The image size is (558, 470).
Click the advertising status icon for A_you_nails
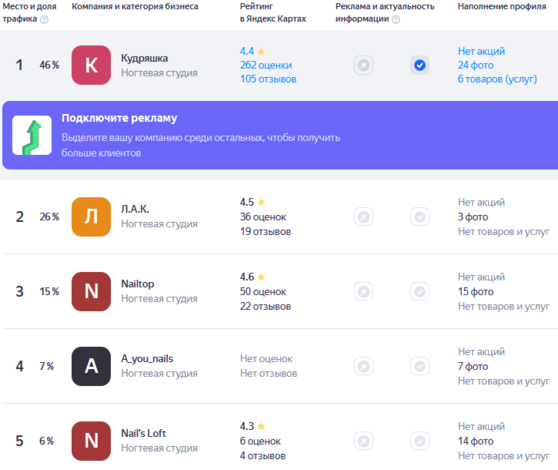363,366
